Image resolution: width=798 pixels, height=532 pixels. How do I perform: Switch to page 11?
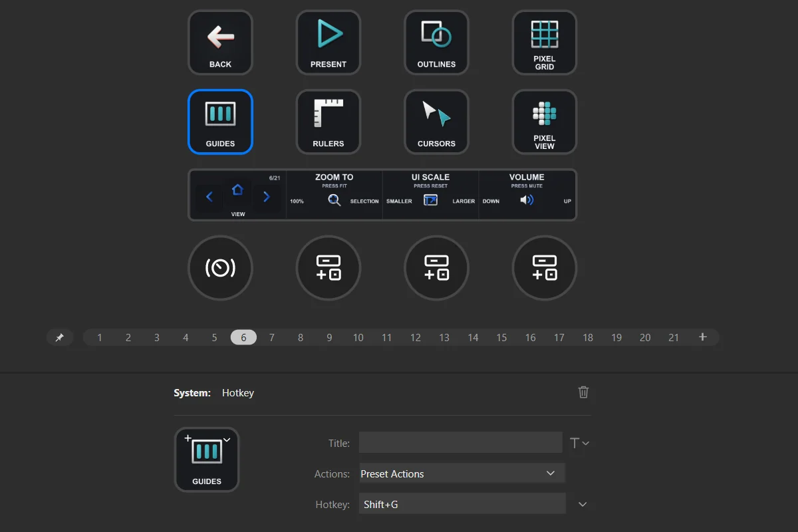coord(387,338)
